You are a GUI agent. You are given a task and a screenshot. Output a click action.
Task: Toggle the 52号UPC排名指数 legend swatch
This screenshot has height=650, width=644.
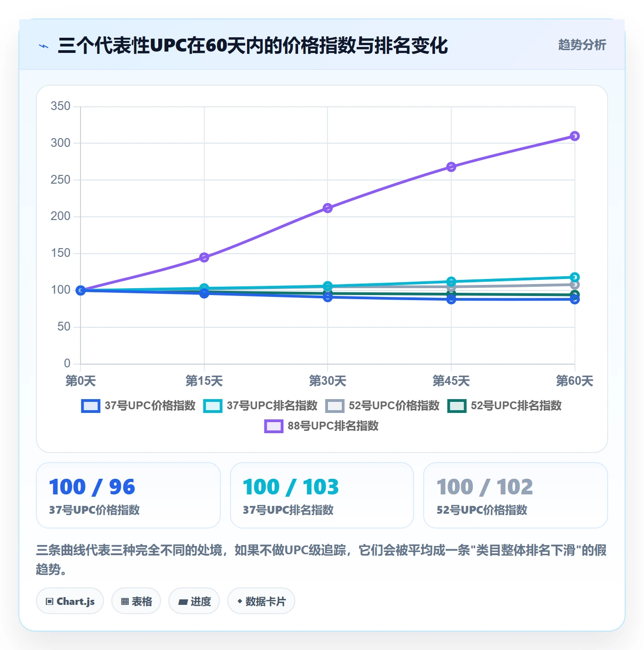click(x=457, y=406)
